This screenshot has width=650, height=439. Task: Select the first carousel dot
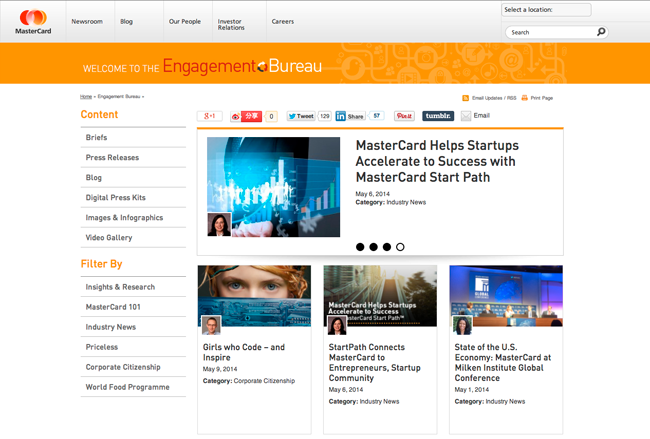tap(360, 247)
